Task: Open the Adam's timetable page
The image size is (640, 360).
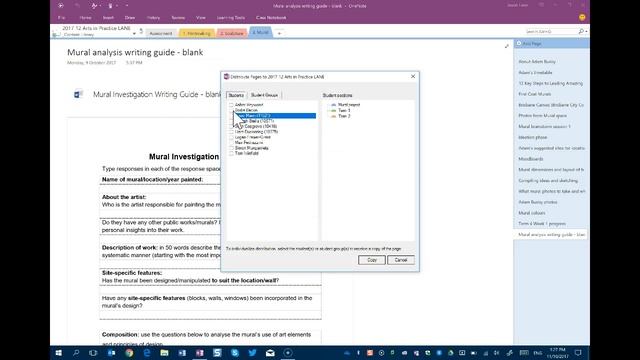Action: pyautogui.click(x=535, y=73)
